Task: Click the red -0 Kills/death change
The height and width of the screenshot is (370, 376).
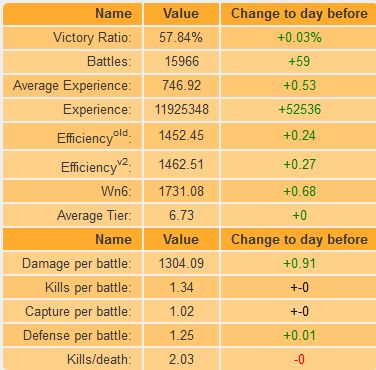Action: coord(299,359)
